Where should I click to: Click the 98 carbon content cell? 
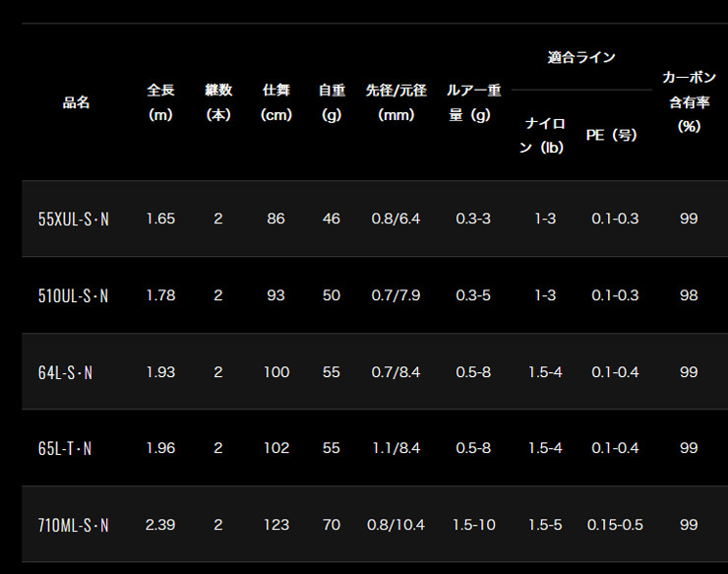point(689,295)
